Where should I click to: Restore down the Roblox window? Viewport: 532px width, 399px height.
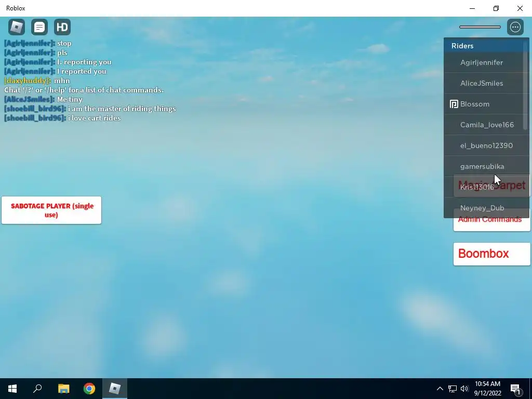[x=496, y=8]
